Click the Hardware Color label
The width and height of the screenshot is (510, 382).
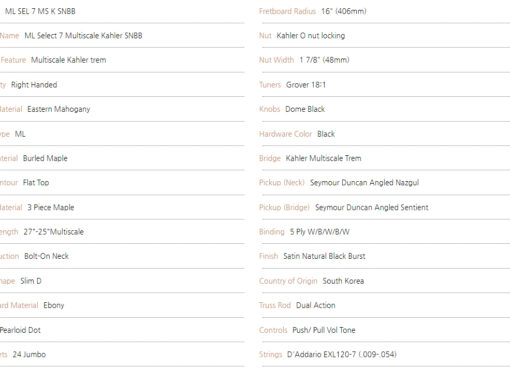285,134
